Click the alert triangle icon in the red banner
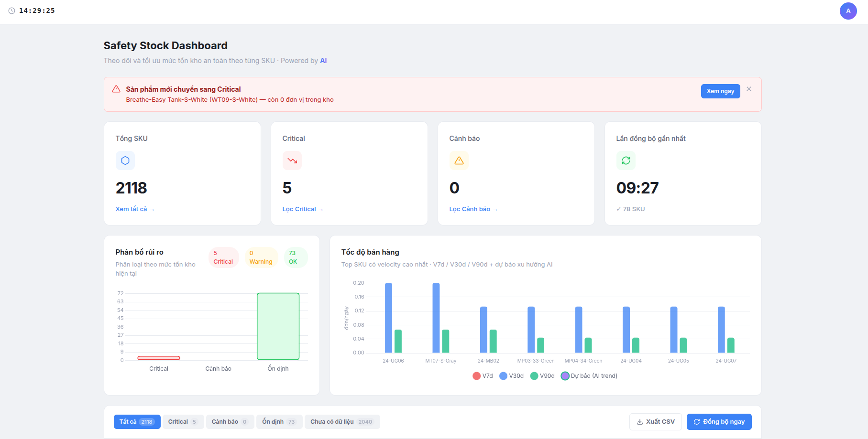 pos(116,89)
